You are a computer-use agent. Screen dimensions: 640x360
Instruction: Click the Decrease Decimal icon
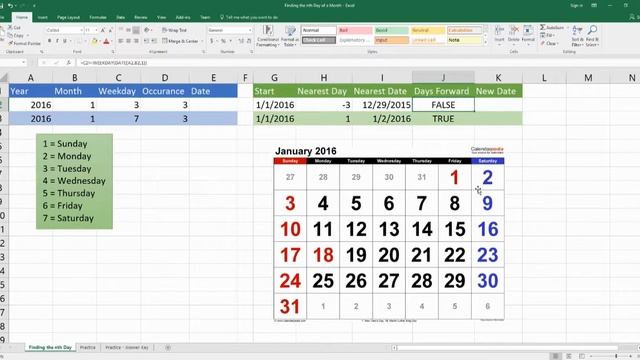248,41
